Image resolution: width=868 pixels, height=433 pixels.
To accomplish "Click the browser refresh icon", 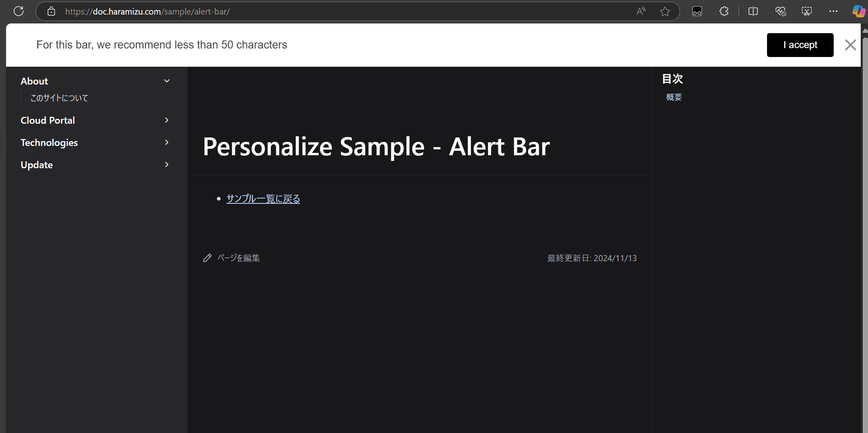I will (19, 11).
